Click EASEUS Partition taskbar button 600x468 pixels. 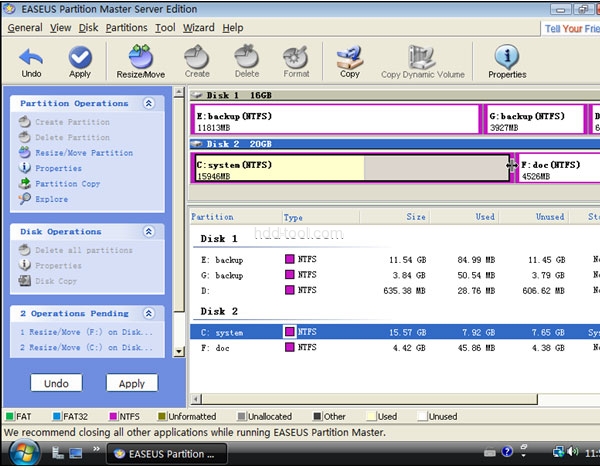pos(166,454)
